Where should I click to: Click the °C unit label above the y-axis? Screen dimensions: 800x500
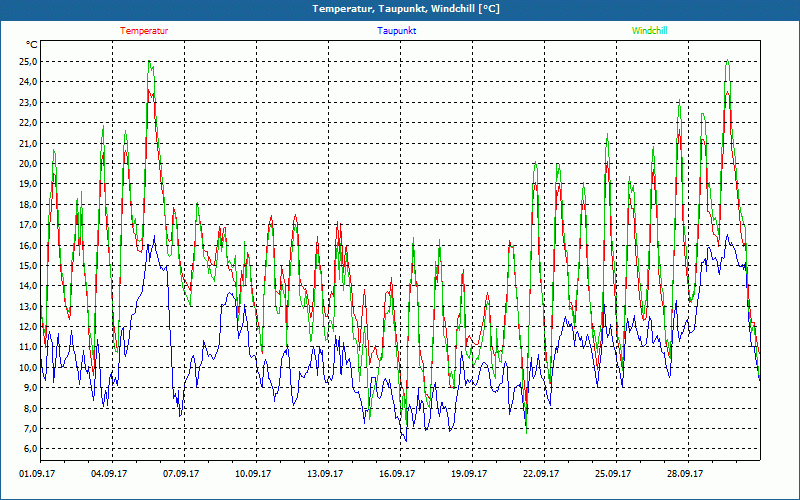tap(32, 45)
